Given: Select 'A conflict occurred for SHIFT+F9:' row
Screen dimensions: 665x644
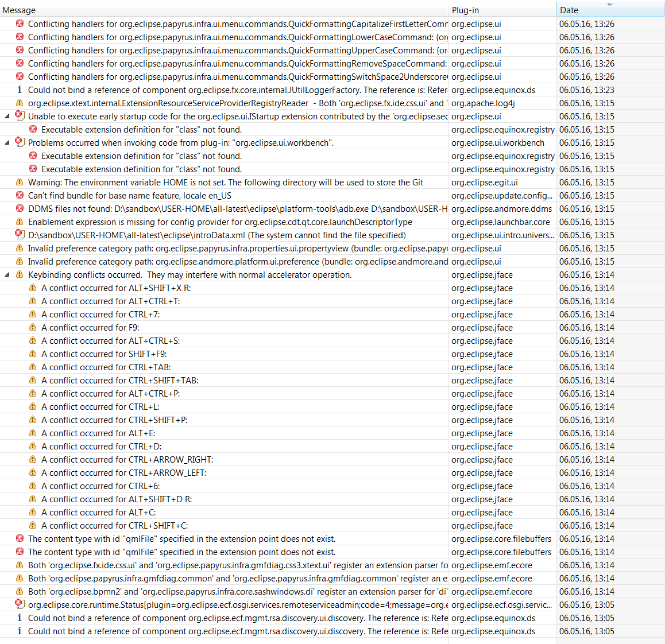Looking at the screenshot, I should click(332, 354).
